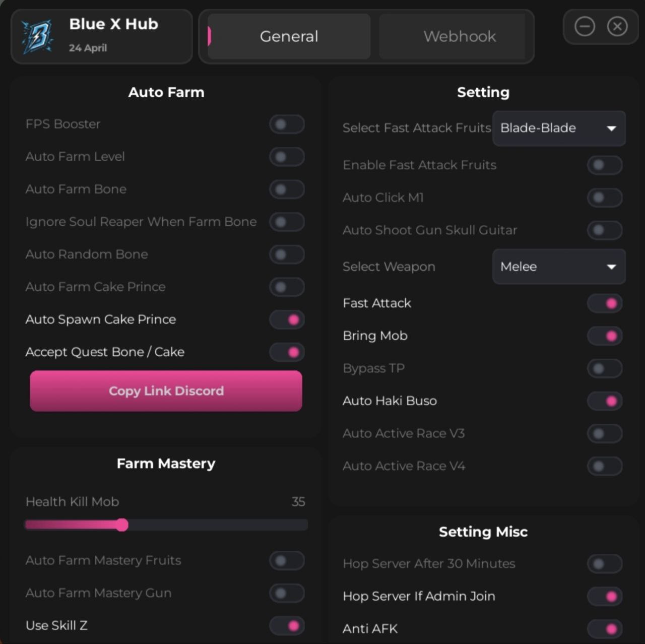The height and width of the screenshot is (644, 645).
Task: Click the Health Kill Mob slider handle
Action: click(x=122, y=525)
